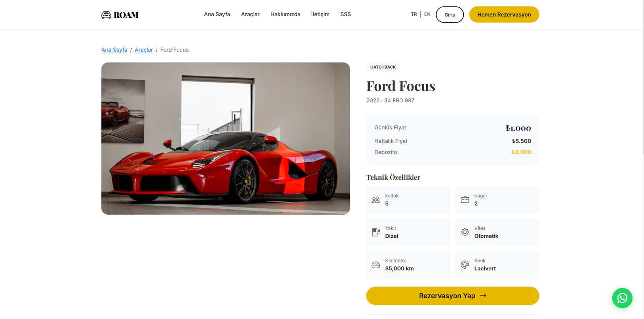Click the Hemen Rezervasyon button
644x319 pixels.
[504, 14]
